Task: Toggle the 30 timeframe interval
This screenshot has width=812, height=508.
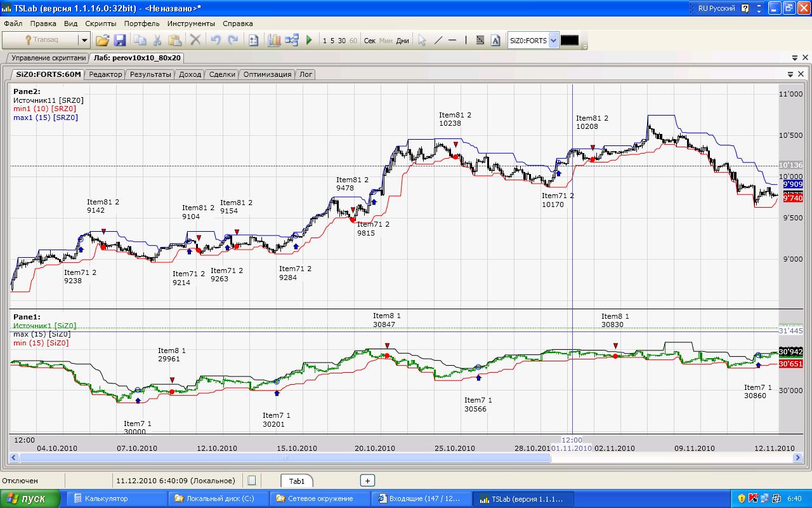Action: (x=342, y=41)
